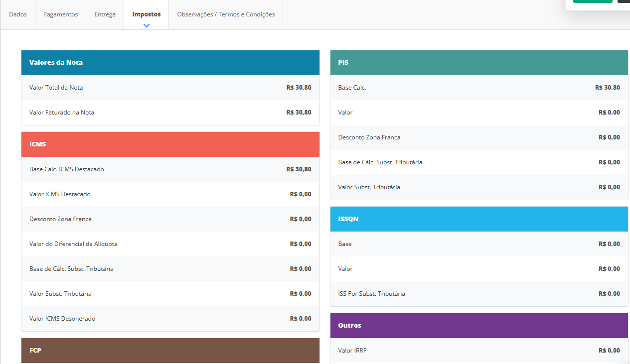Select the Impostos tab
The height and width of the screenshot is (364, 630).
pos(146,14)
